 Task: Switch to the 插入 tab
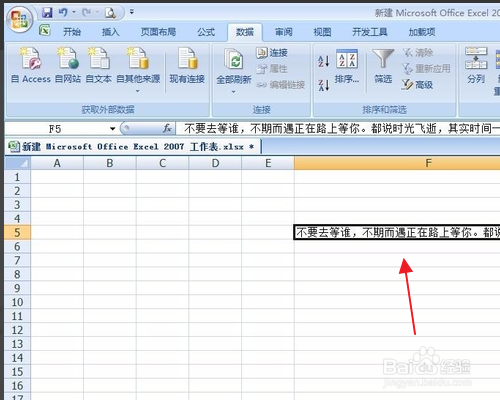coord(110,32)
